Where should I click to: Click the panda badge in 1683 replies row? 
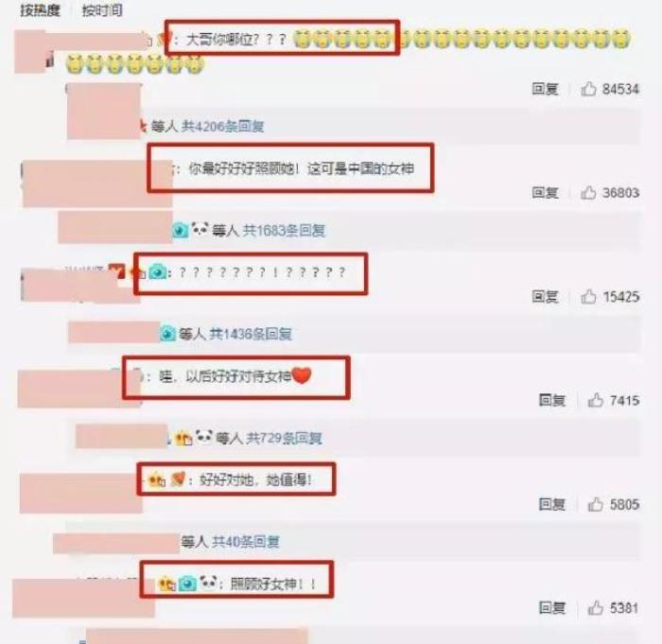point(200,229)
